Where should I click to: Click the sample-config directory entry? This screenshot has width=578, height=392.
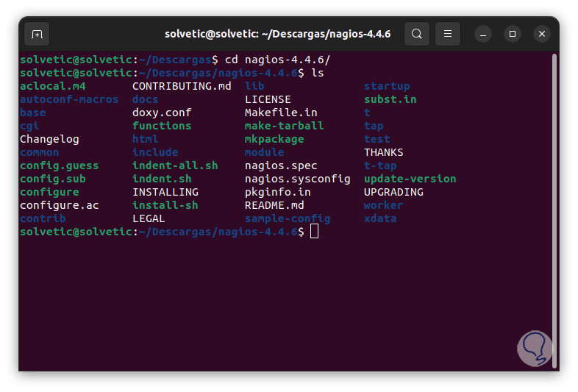(x=288, y=218)
